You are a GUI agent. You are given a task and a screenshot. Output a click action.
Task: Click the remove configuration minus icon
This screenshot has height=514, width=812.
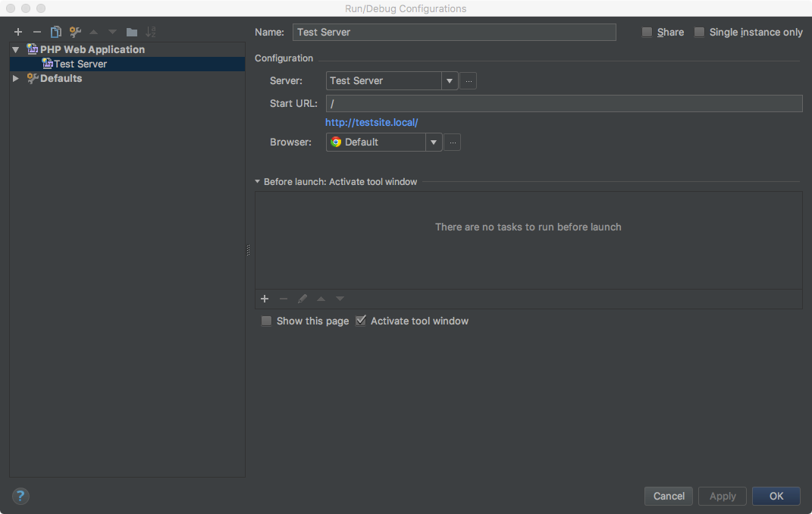[36, 32]
